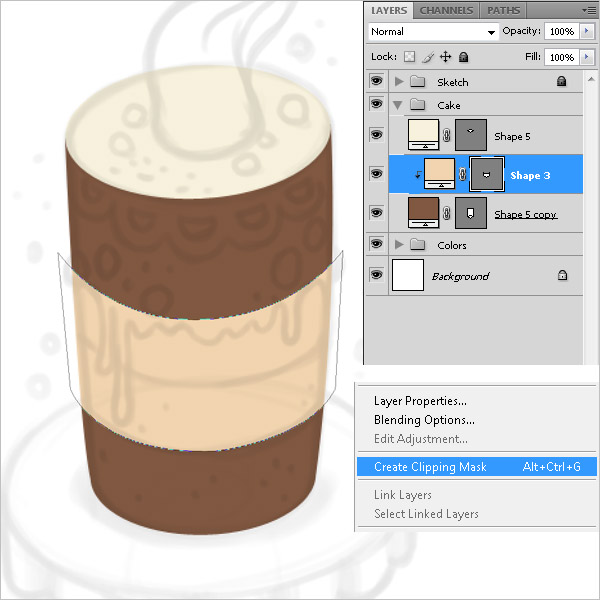Viewport: 600px width, 600px height.
Task: Select the Colors group name
Action: click(452, 245)
